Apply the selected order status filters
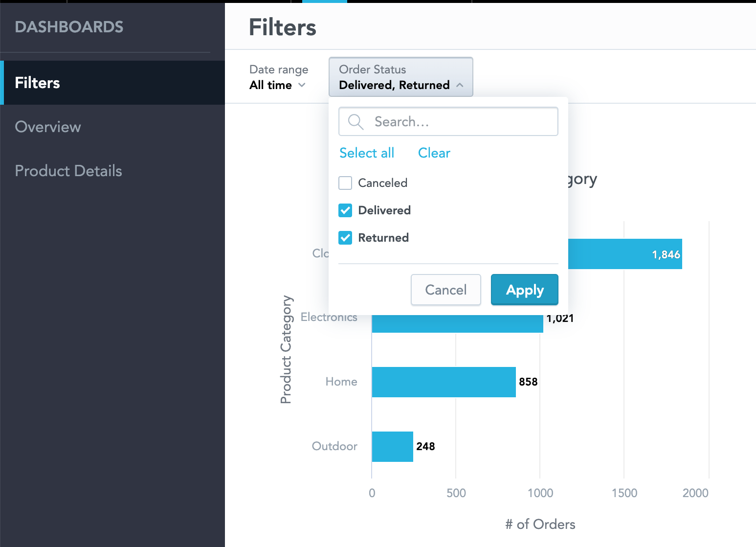The width and height of the screenshot is (756, 547). coord(524,289)
